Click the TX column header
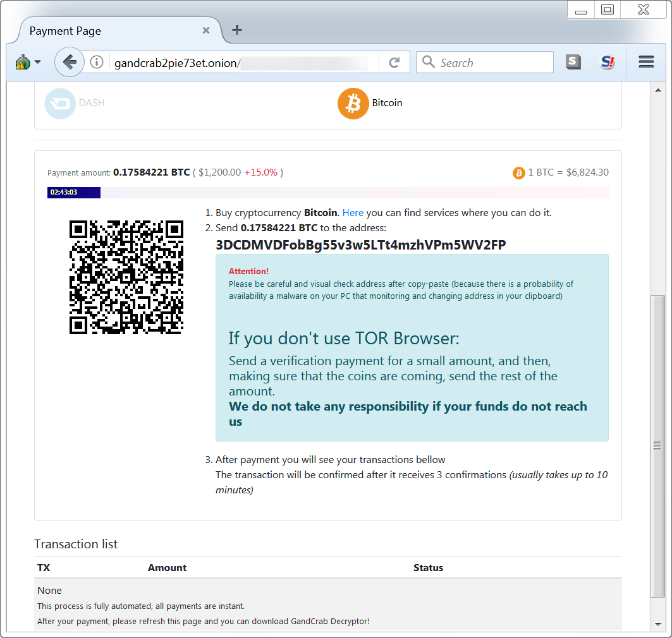The width and height of the screenshot is (672, 638). [x=44, y=568]
